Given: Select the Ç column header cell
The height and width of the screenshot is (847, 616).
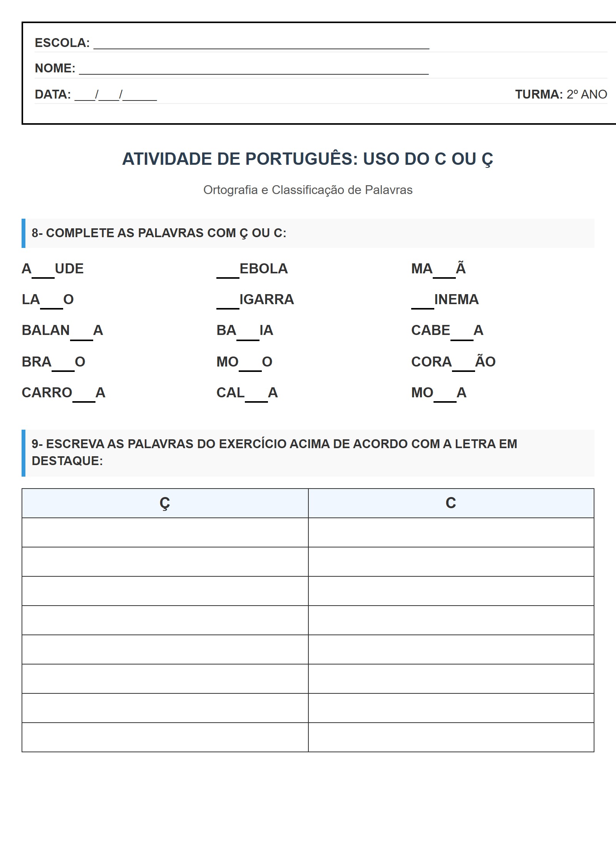Looking at the screenshot, I should point(165,503).
